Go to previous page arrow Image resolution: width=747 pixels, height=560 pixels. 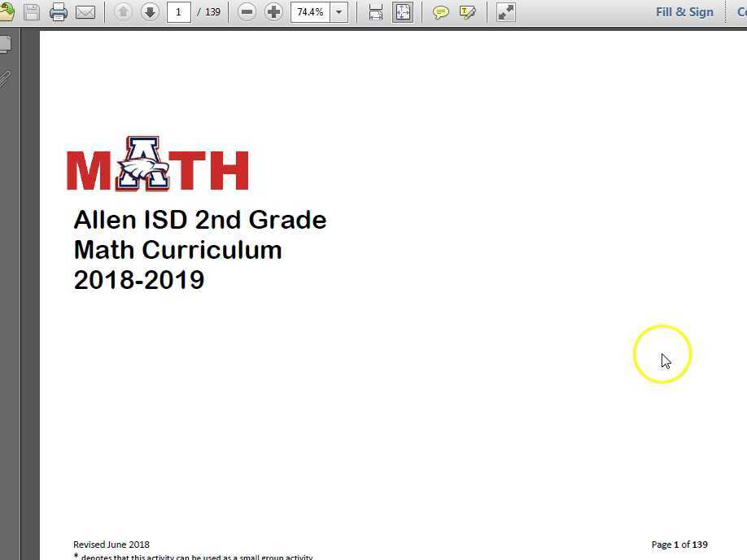point(123,12)
